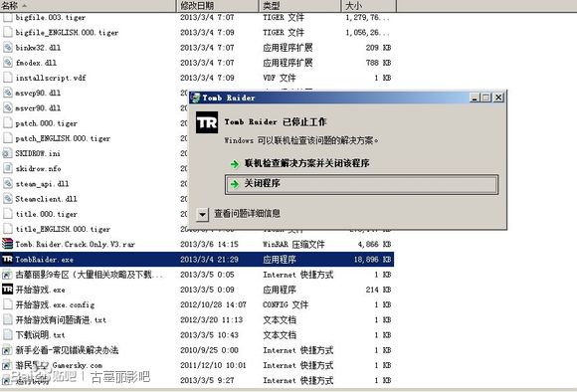Select the title_ENGLISH.000.tiger file name

(x=63, y=229)
